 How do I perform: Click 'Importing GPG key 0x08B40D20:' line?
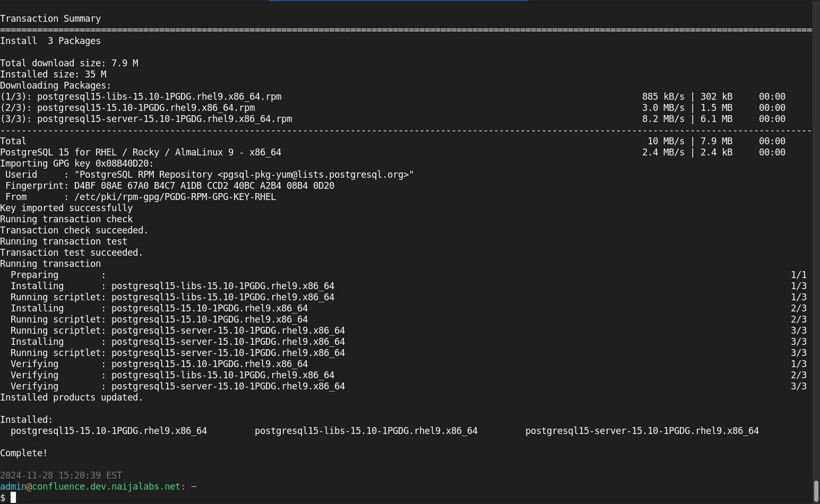tap(77, 163)
